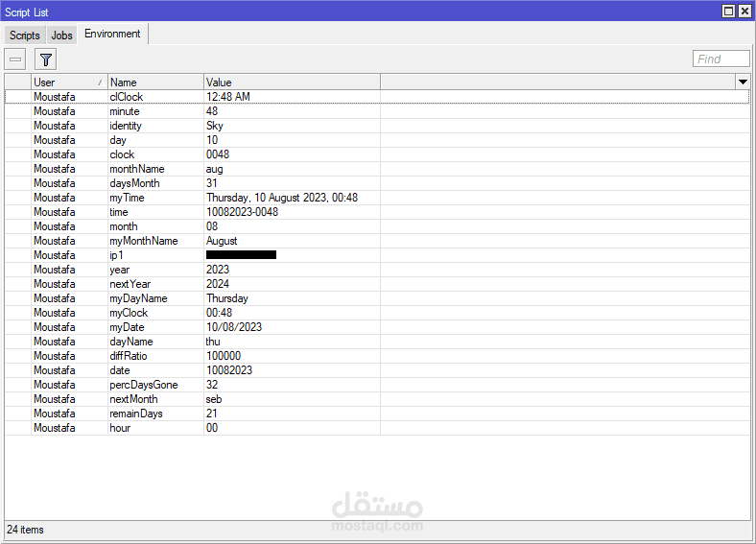Screen dimensions: 756x544
Task: Select the nextYear variable name
Action: 130,284
